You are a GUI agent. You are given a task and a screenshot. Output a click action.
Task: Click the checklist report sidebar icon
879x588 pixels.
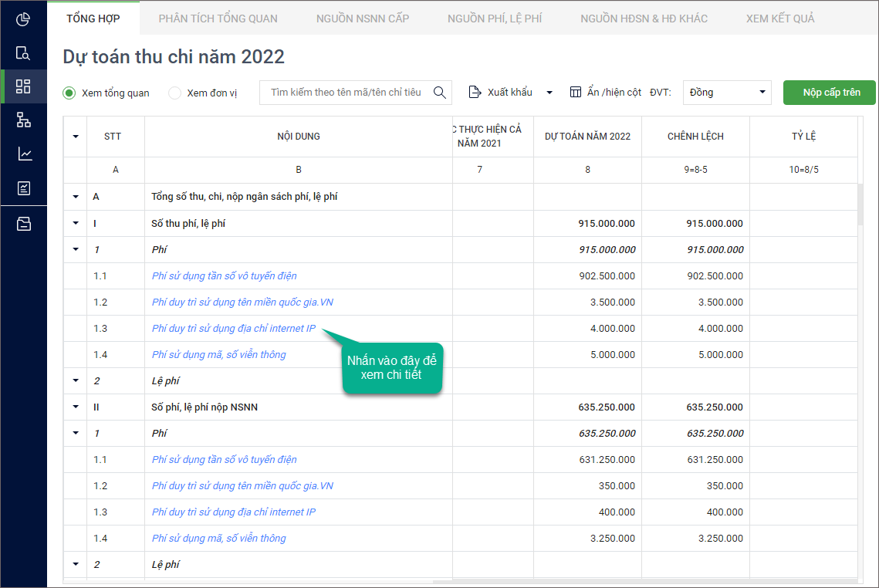(23, 188)
